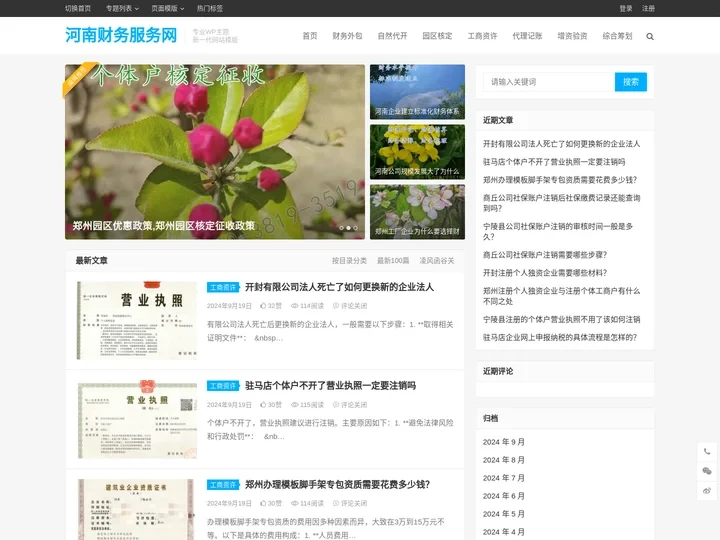Open sidebar link 驻马店个体户不开了营业执照一定要注销吗
Viewport: 720px width, 540px height.
coord(554,162)
